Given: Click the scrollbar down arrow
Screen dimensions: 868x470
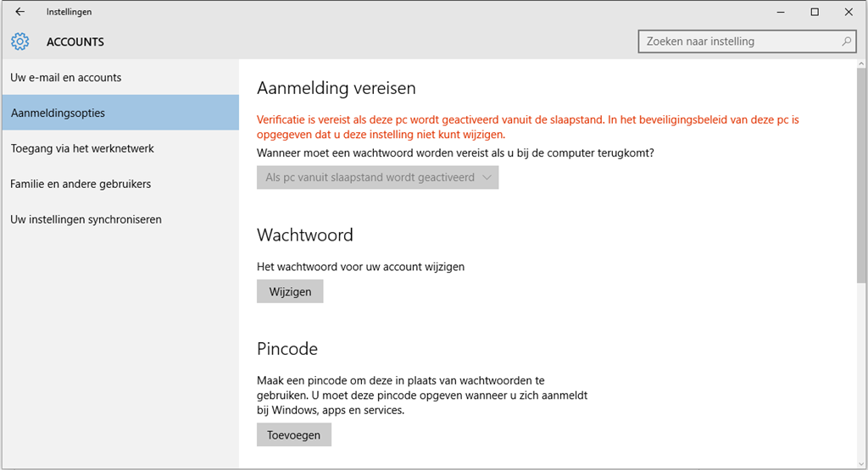Looking at the screenshot, I should (861, 463).
